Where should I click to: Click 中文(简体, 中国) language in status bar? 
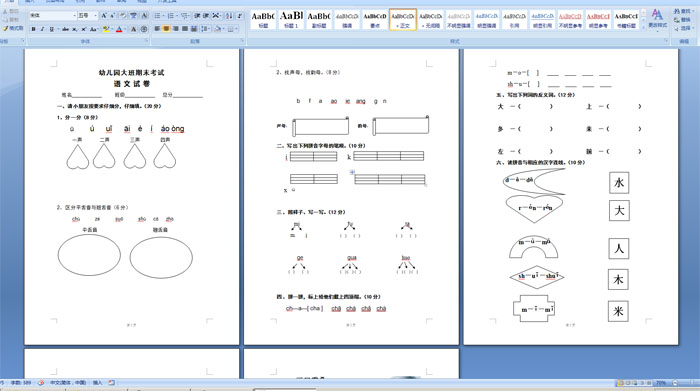click(68, 383)
